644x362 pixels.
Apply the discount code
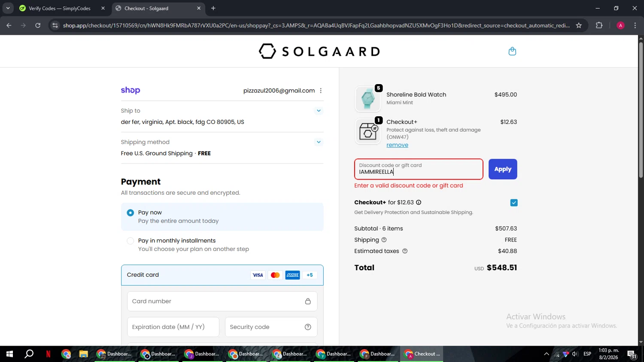tap(503, 169)
